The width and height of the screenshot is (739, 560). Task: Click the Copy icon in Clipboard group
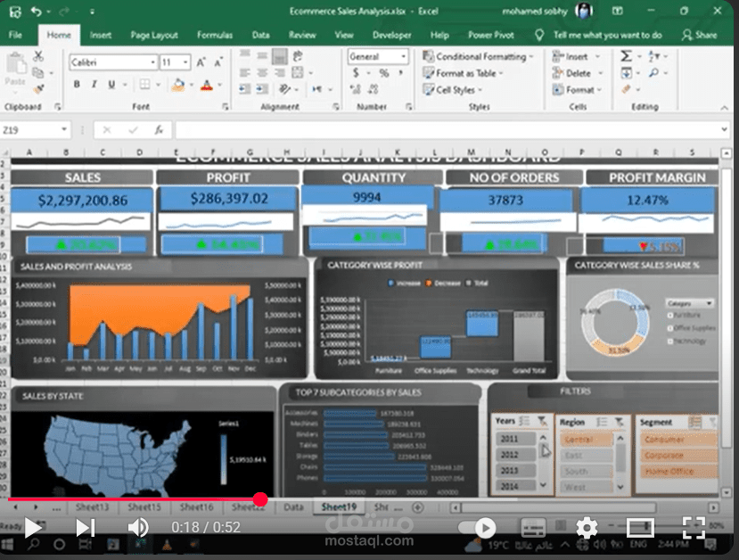click(x=38, y=72)
